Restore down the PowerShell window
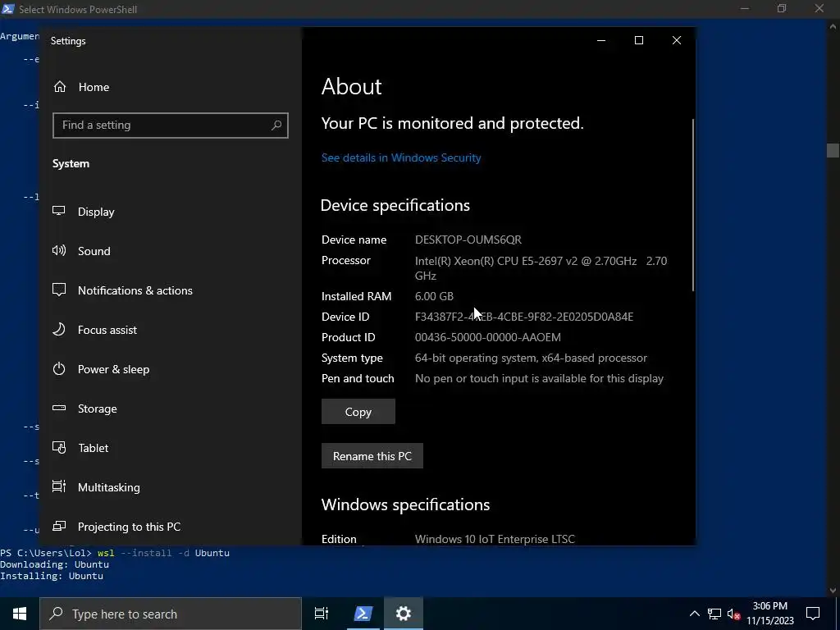The image size is (840, 630). click(782, 8)
